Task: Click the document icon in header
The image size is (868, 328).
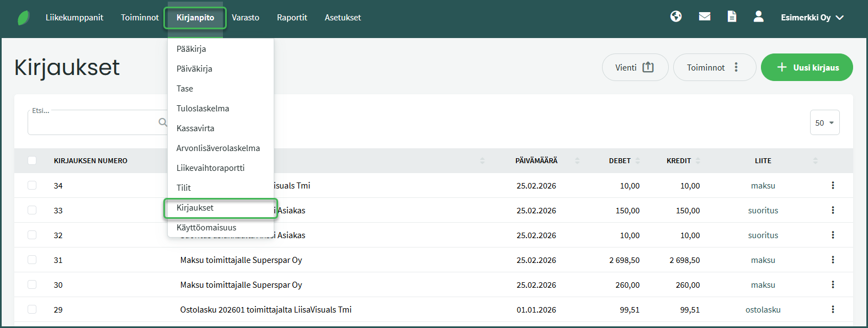Action: [732, 17]
